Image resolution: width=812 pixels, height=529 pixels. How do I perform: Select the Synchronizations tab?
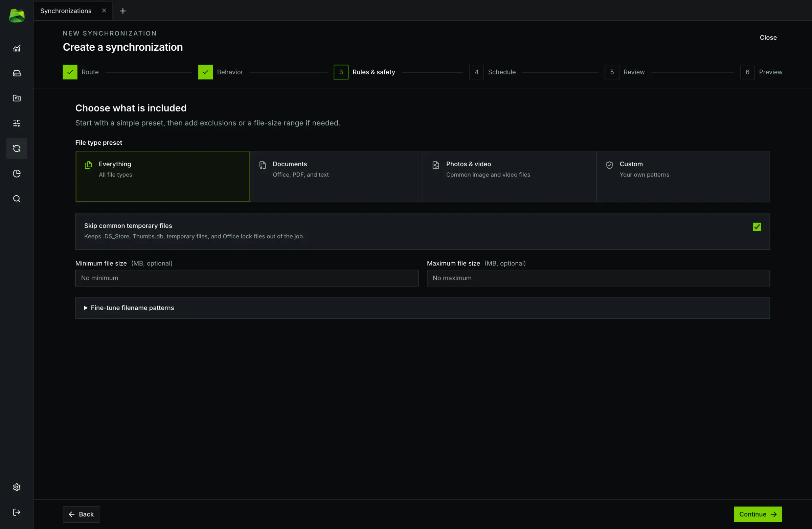click(x=73, y=11)
